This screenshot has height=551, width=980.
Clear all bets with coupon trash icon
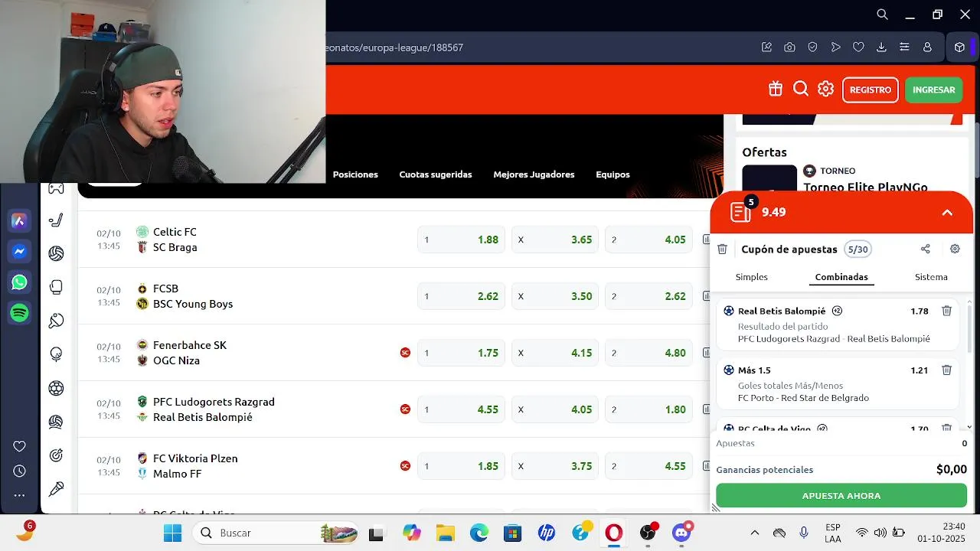click(x=722, y=249)
